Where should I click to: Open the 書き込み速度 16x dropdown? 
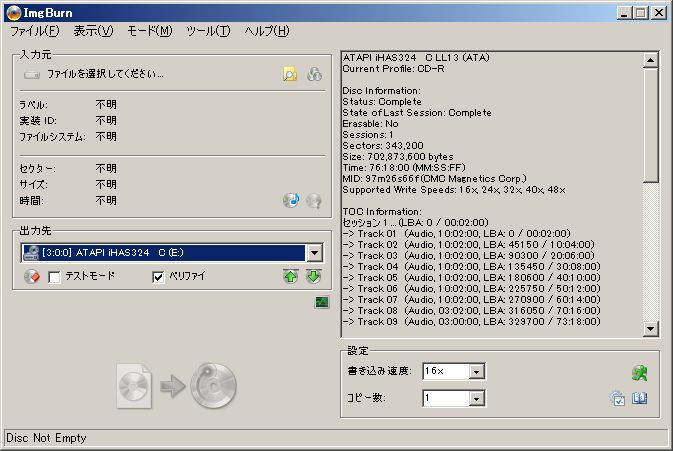pos(477,372)
